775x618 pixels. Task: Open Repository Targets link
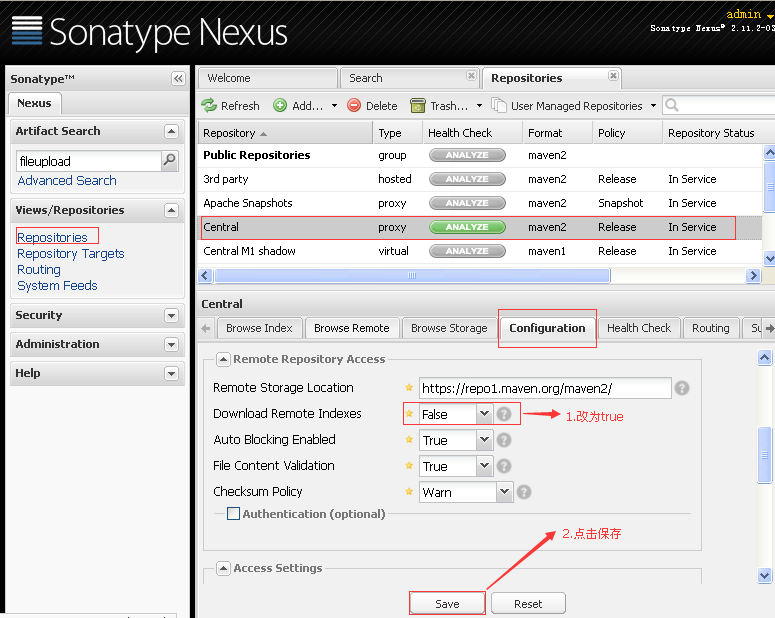tap(71, 254)
